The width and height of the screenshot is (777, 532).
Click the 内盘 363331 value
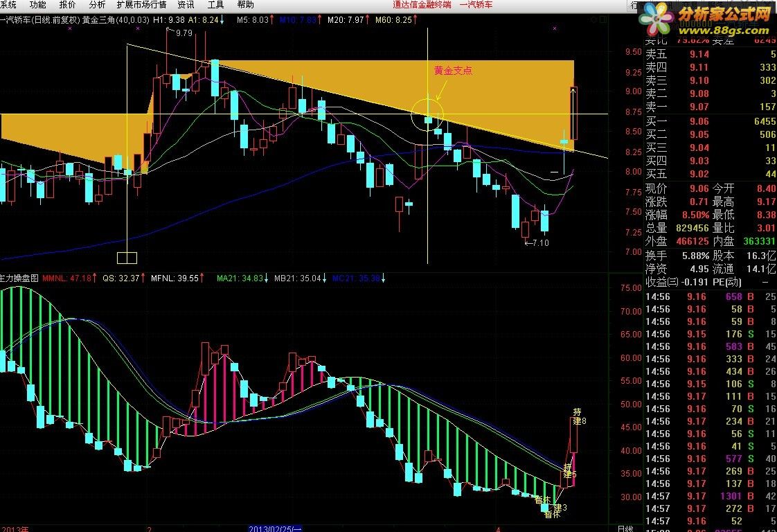[x=760, y=242]
